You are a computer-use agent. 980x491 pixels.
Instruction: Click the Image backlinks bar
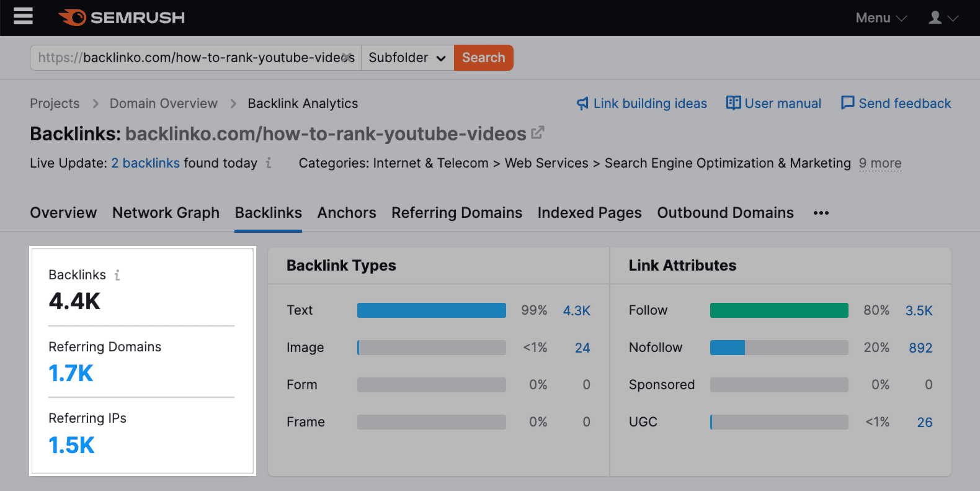click(x=431, y=348)
